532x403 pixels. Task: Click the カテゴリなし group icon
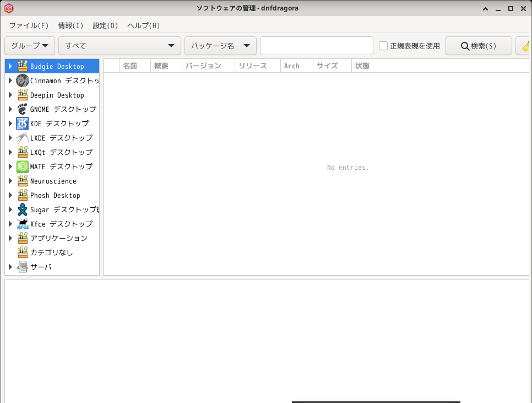(x=23, y=252)
